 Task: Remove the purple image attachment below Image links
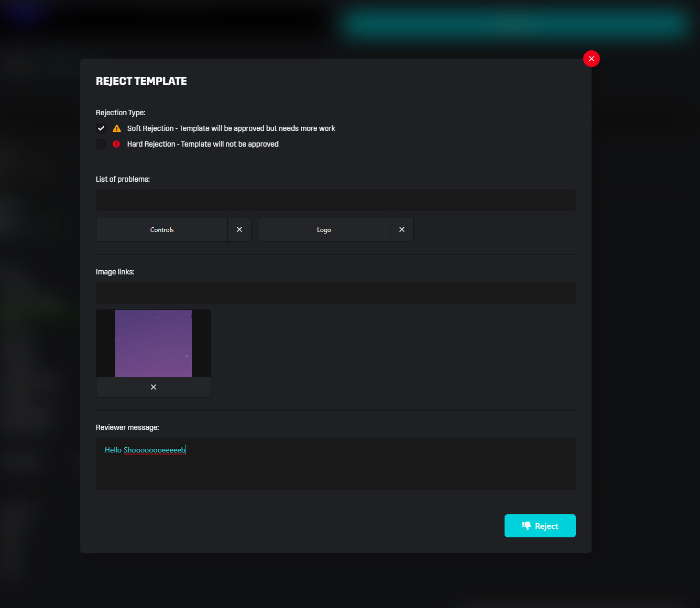point(153,387)
